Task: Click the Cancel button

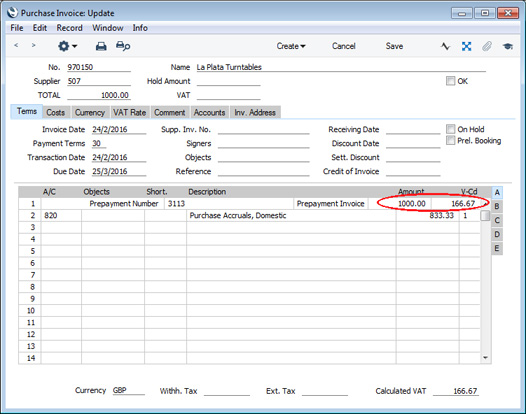Action: pyautogui.click(x=344, y=46)
